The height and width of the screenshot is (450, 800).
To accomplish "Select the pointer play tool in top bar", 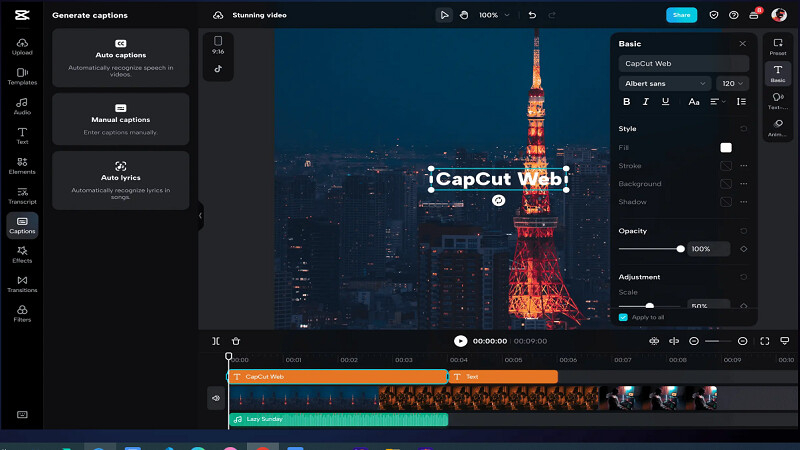I will pos(444,15).
